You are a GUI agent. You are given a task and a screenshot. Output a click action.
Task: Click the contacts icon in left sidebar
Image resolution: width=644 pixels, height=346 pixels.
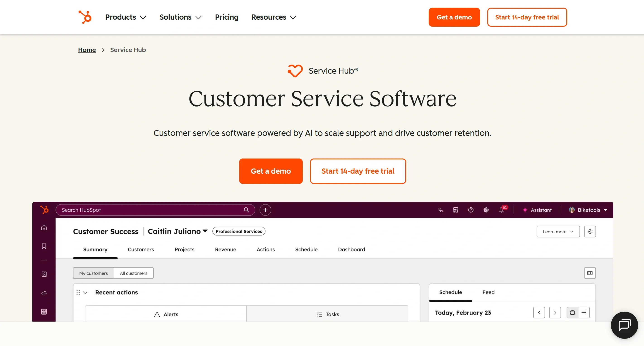44,274
